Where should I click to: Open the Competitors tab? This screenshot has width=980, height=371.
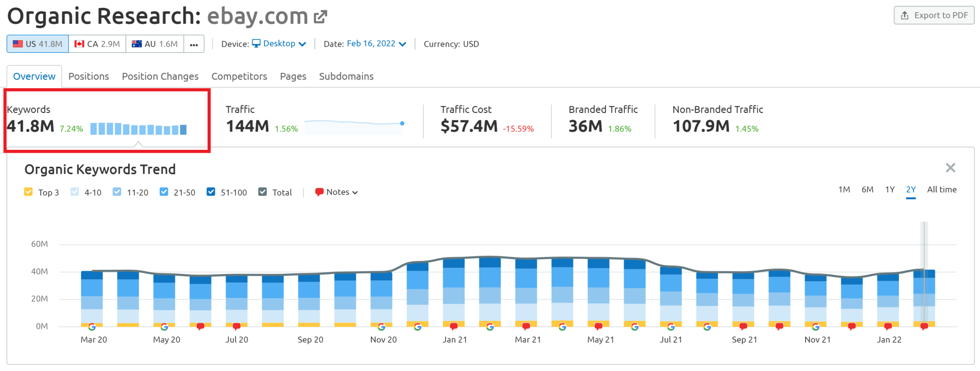click(239, 76)
